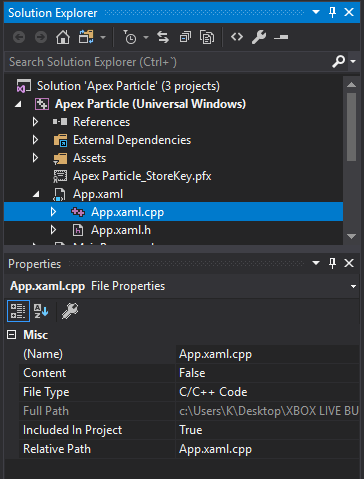Image resolution: width=364 pixels, height=479 pixels.
Task: Toggle the Show All Files icon
Action: pyautogui.click(x=207, y=37)
